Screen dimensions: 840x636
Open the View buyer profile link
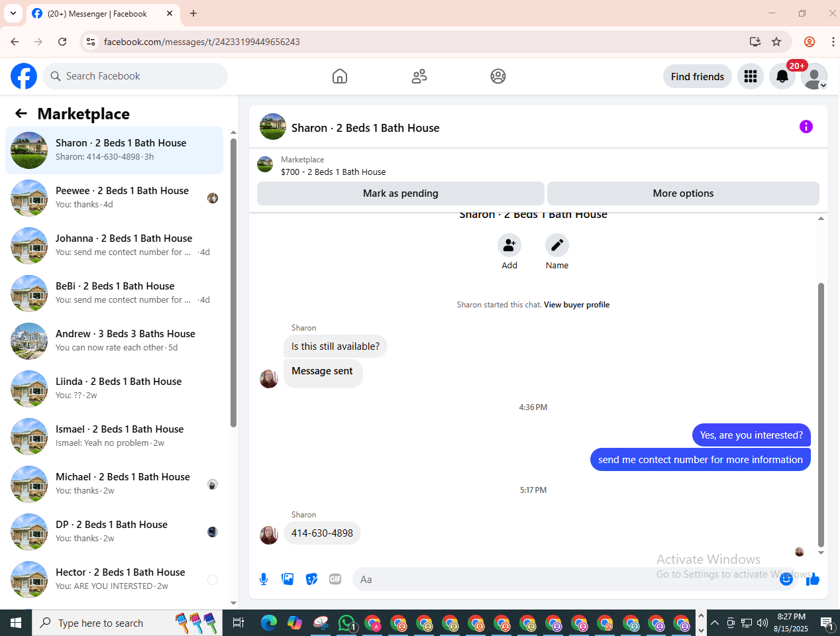pos(576,305)
